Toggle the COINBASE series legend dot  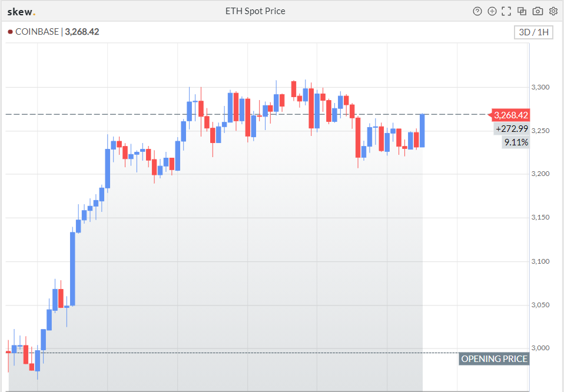(11, 32)
